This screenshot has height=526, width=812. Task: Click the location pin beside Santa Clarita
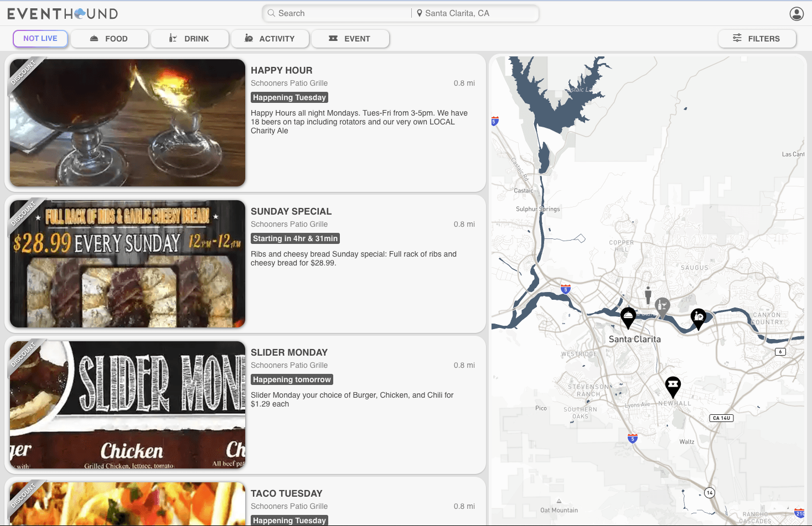coord(420,13)
